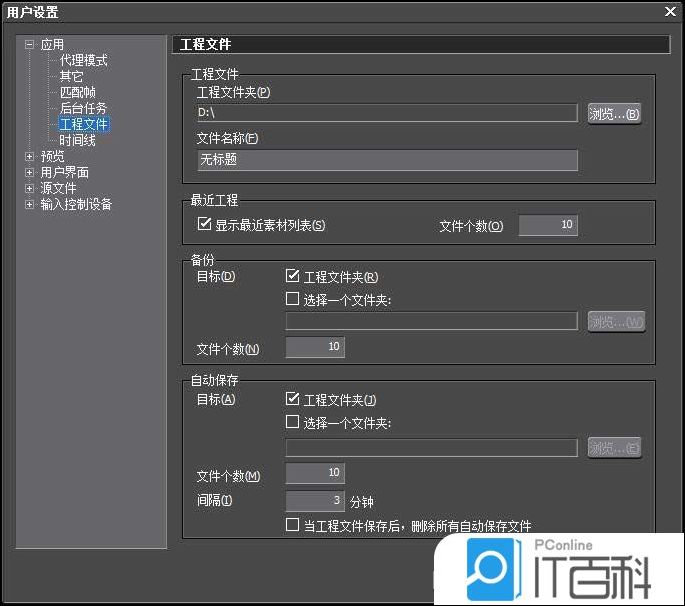This screenshot has width=685, height=606.
Task: Click the 文件个数(M) autosave count field
Action: pos(315,474)
